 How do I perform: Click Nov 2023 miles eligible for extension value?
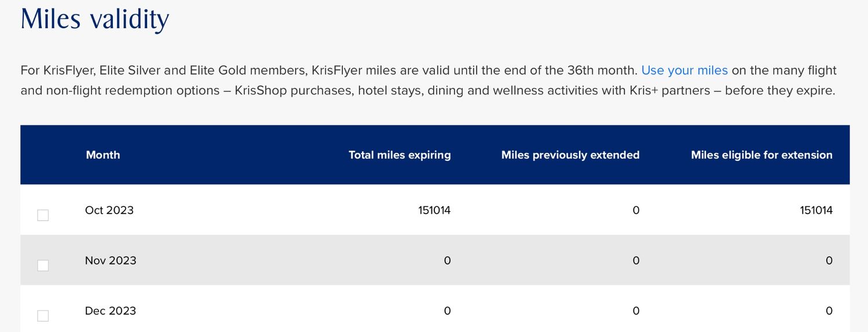coord(829,260)
